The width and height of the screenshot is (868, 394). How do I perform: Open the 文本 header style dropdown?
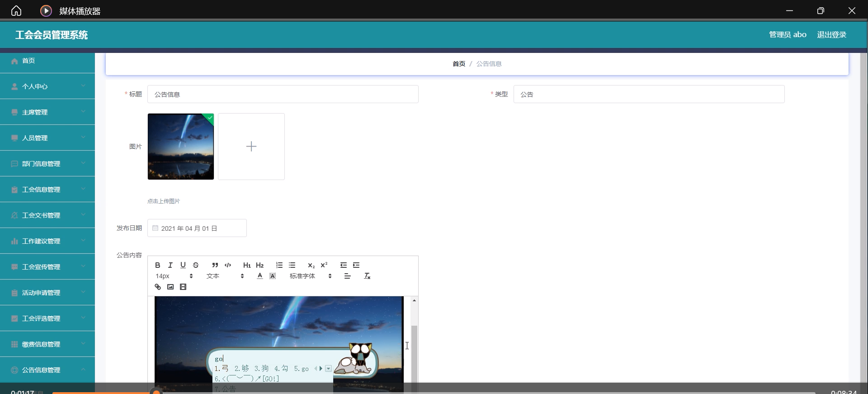(225, 276)
